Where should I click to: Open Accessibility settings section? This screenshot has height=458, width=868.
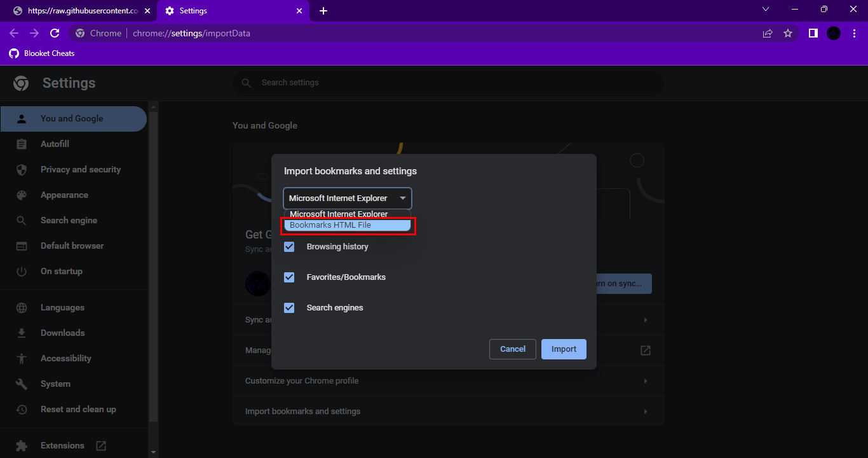tap(73, 358)
